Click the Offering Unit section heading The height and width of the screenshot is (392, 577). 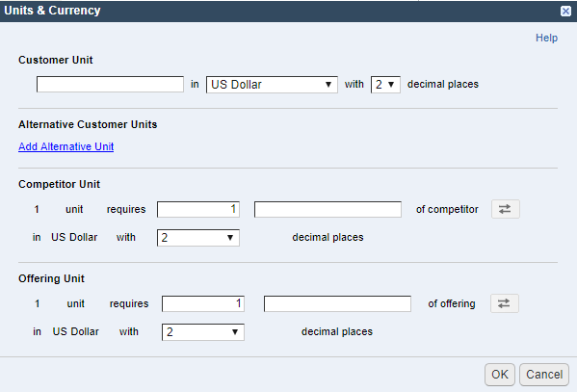pos(51,278)
